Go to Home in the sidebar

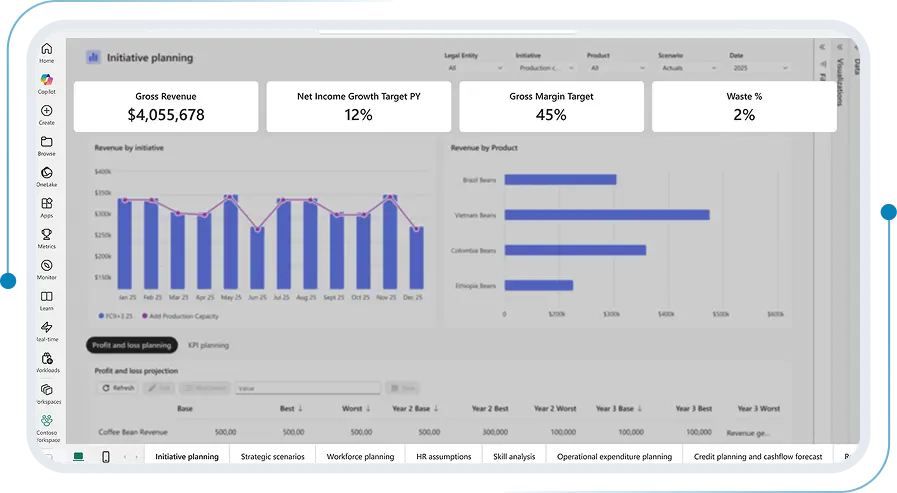click(47, 52)
